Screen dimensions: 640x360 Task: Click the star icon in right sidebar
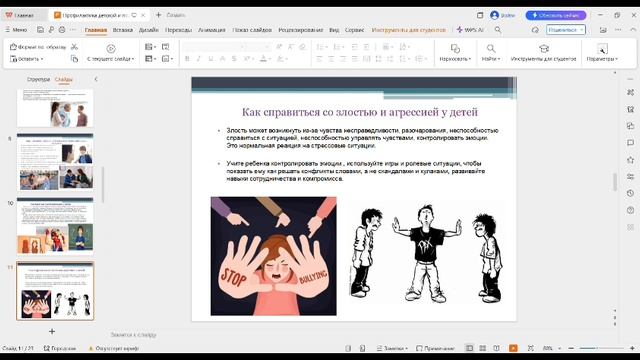coord(631,160)
